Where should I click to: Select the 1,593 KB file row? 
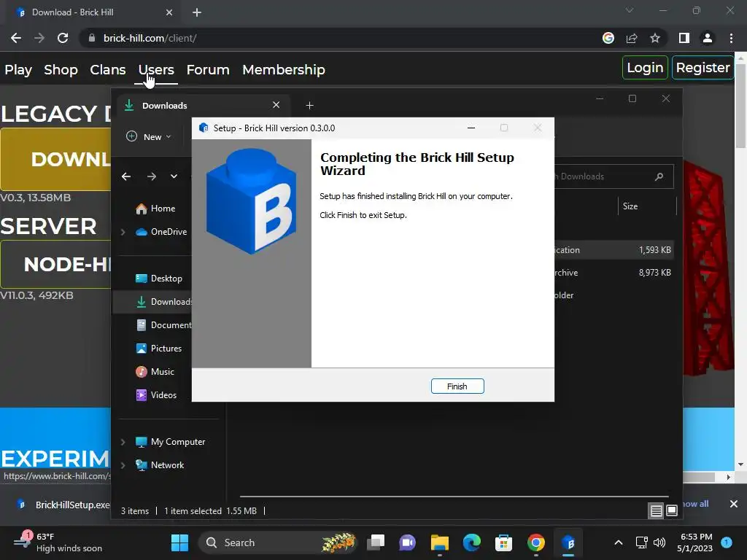coord(614,250)
